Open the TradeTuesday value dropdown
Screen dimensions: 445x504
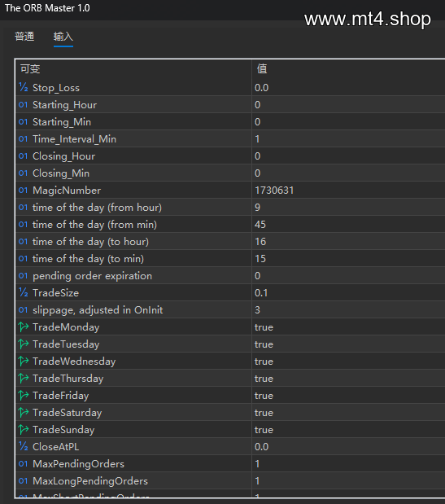click(348, 344)
